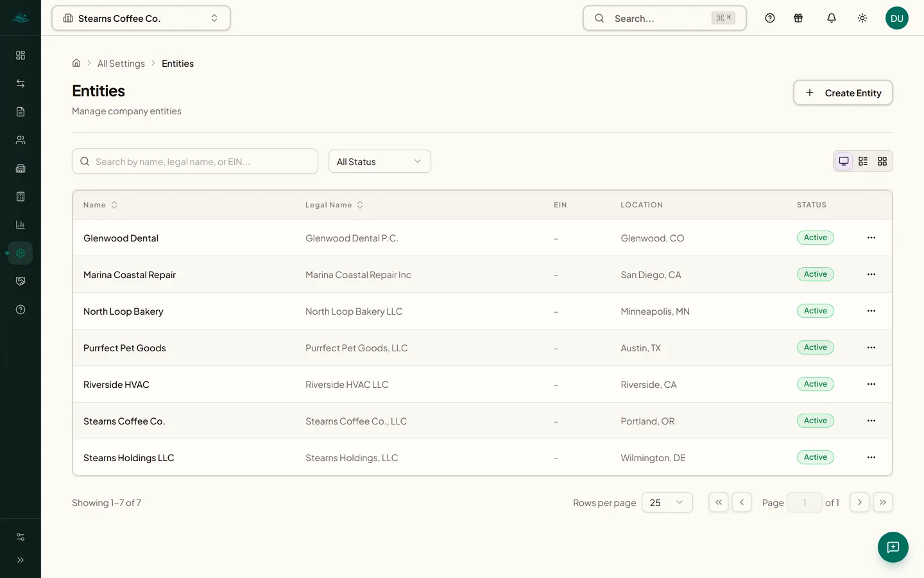
Task: Open the All Status filter dropdown
Action: coord(380,161)
